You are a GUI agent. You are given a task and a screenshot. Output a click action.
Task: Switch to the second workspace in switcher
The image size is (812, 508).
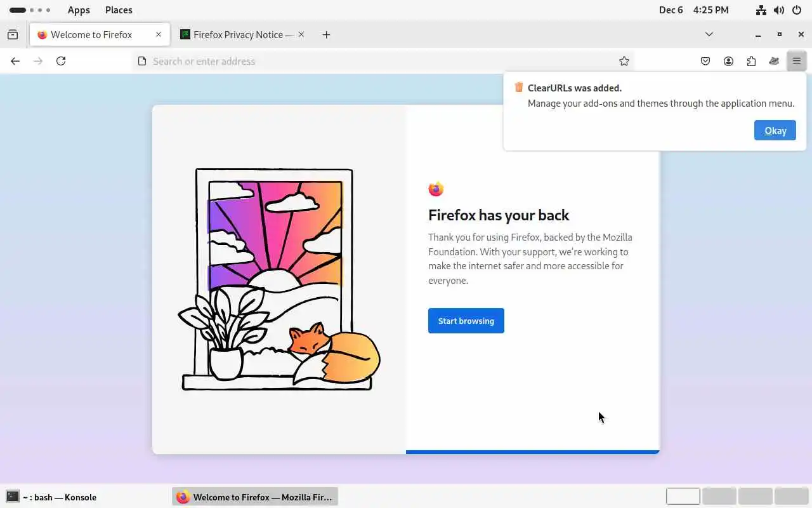click(719, 497)
